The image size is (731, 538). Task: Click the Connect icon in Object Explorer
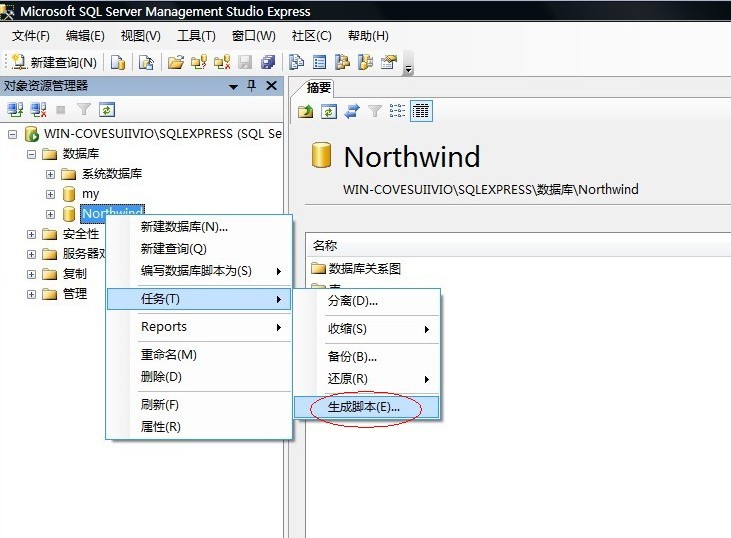[x=15, y=110]
